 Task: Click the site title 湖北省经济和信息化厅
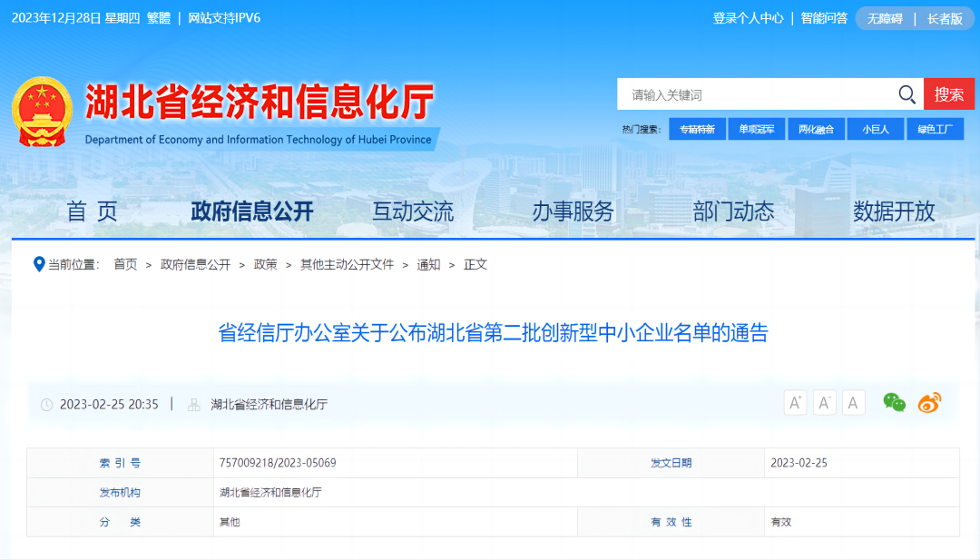260,102
